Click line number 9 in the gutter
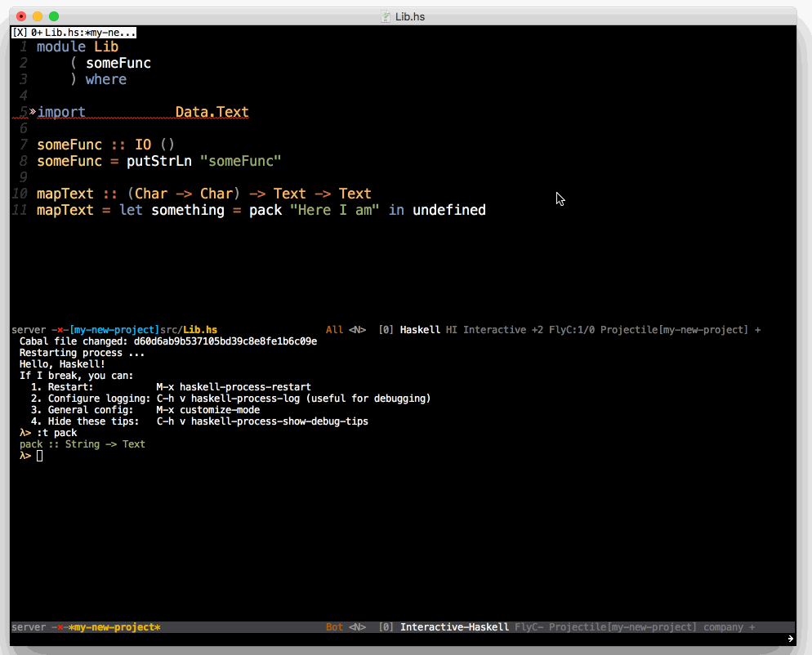 pos(24,177)
